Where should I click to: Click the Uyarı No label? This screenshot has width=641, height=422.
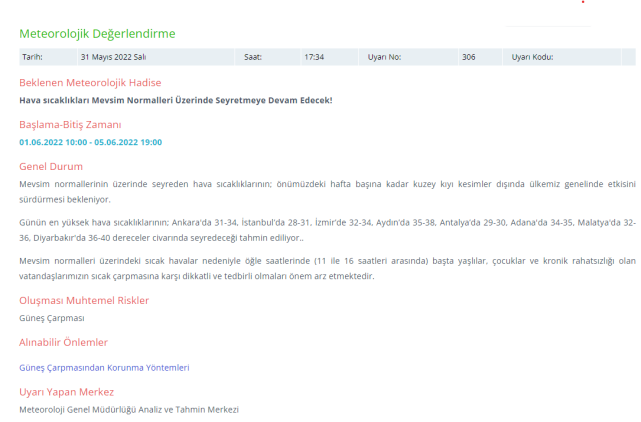(x=384, y=58)
